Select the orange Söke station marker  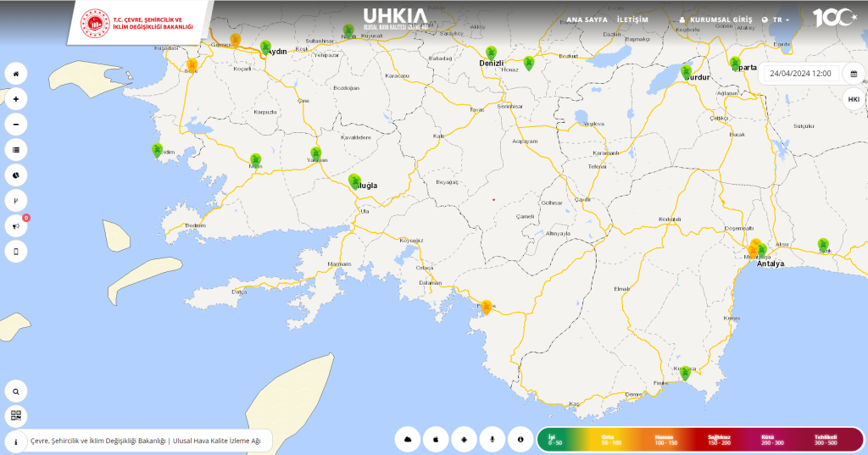point(192,66)
